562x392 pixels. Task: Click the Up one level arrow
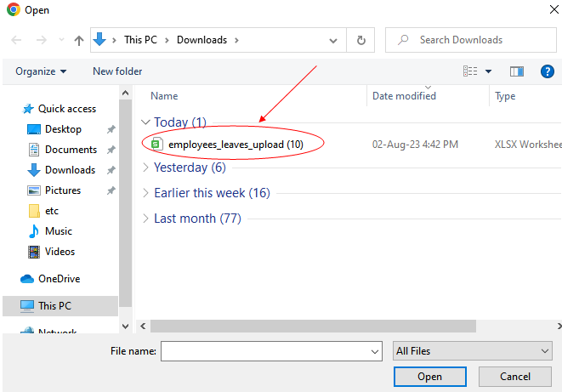click(79, 40)
